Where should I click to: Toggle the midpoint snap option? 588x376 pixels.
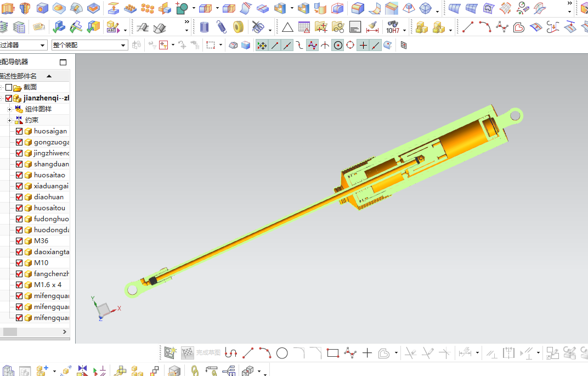point(287,46)
